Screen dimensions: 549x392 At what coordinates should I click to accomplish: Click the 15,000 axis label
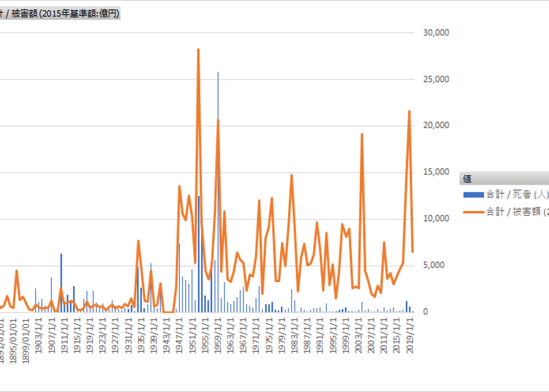coord(436,172)
